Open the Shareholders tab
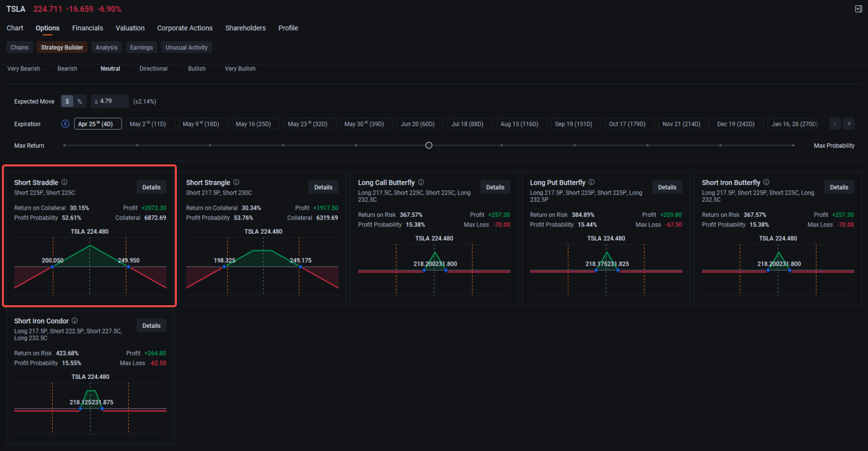The height and width of the screenshot is (451, 868). pos(246,28)
